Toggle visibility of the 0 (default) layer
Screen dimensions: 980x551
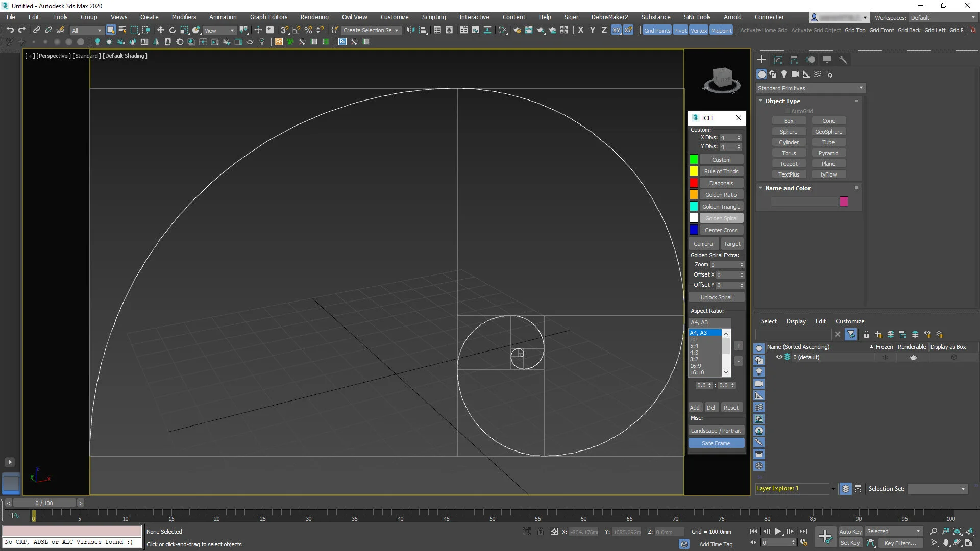pyautogui.click(x=779, y=357)
